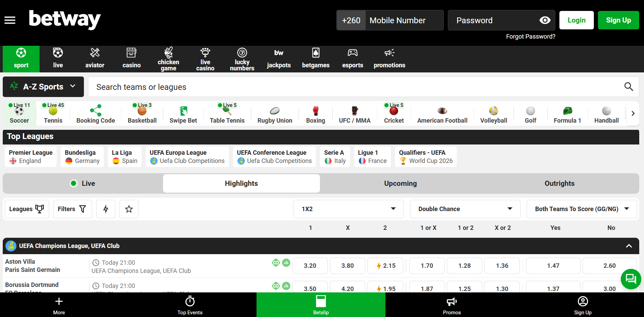This screenshot has width=644, height=317.
Task: Open the chicken game
Action: [169, 59]
